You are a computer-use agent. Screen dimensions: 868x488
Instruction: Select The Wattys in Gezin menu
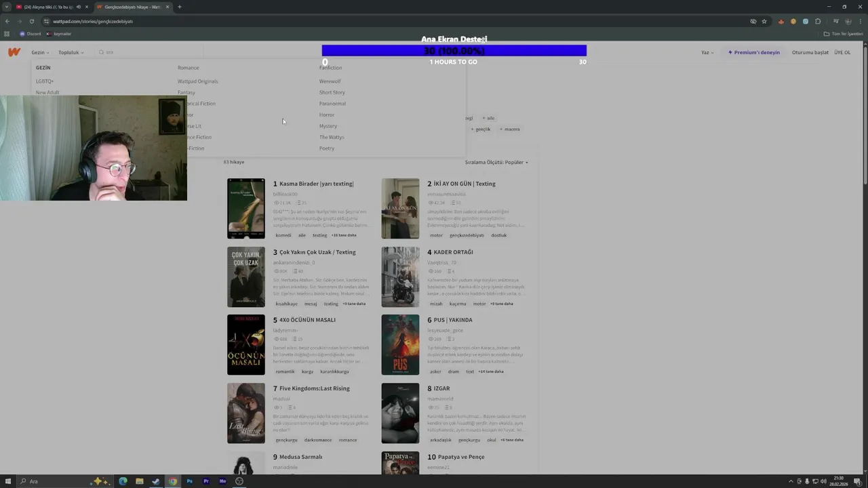pyautogui.click(x=332, y=137)
